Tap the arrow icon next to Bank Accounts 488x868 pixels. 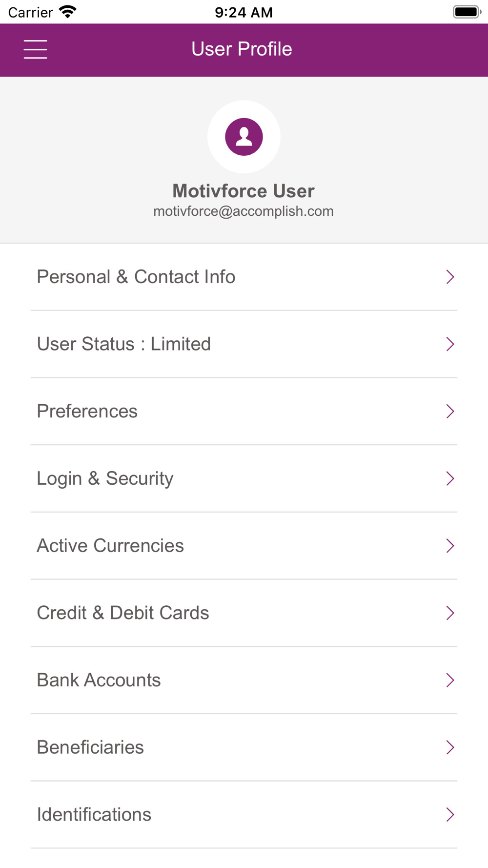(x=450, y=680)
